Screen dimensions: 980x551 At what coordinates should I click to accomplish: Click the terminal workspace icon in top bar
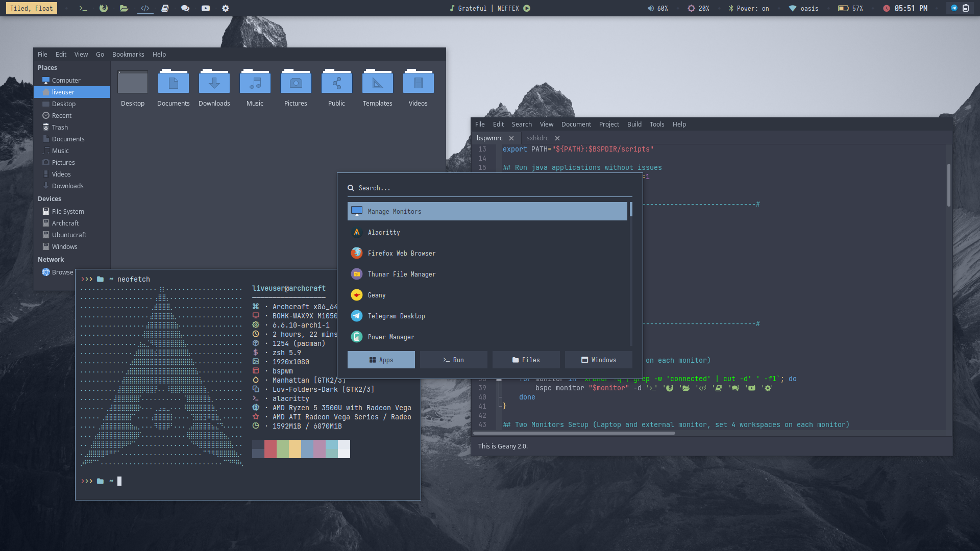83,8
